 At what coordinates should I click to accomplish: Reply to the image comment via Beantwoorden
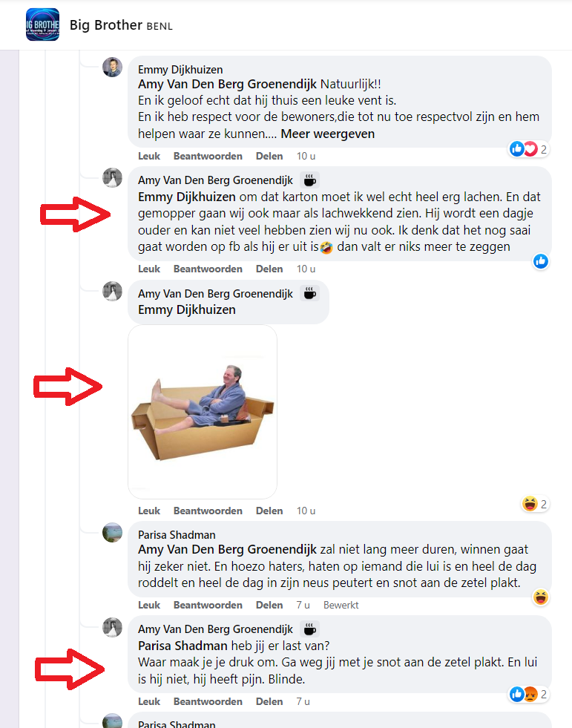click(208, 511)
